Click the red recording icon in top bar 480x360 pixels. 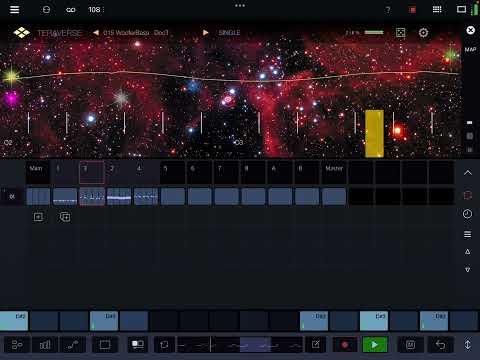[x=412, y=10]
